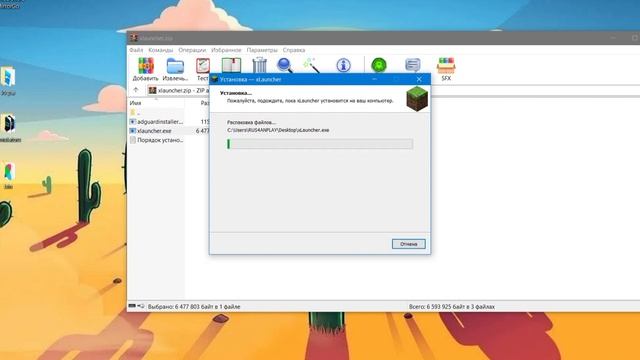Select Порядок устано... file in list

click(x=156, y=140)
